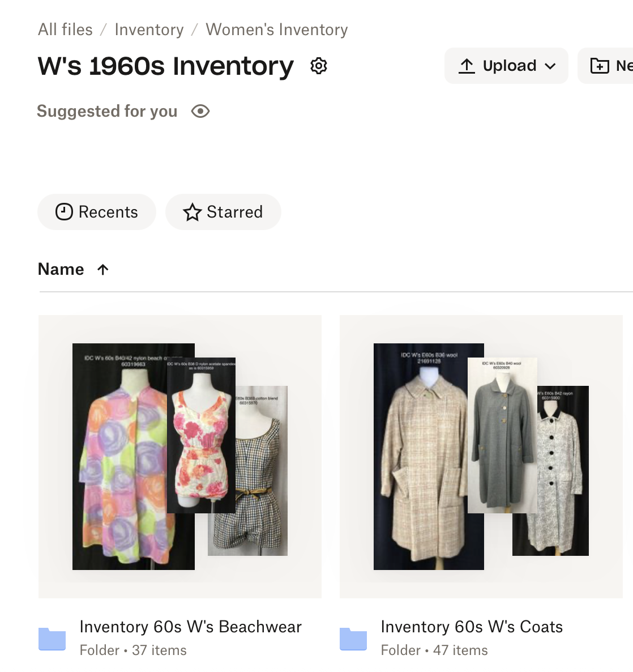Open Inventory 60s W's Beachwear name
The height and width of the screenshot is (672, 633).
tap(191, 627)
